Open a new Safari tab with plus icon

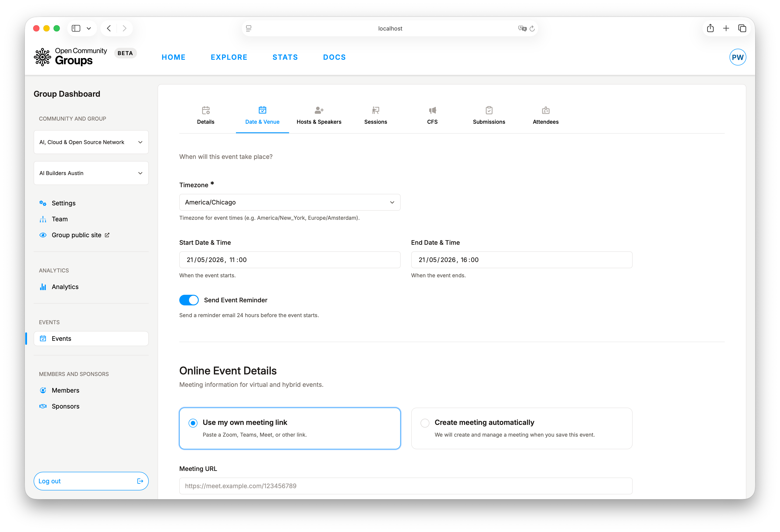click(x=726, y=28)
